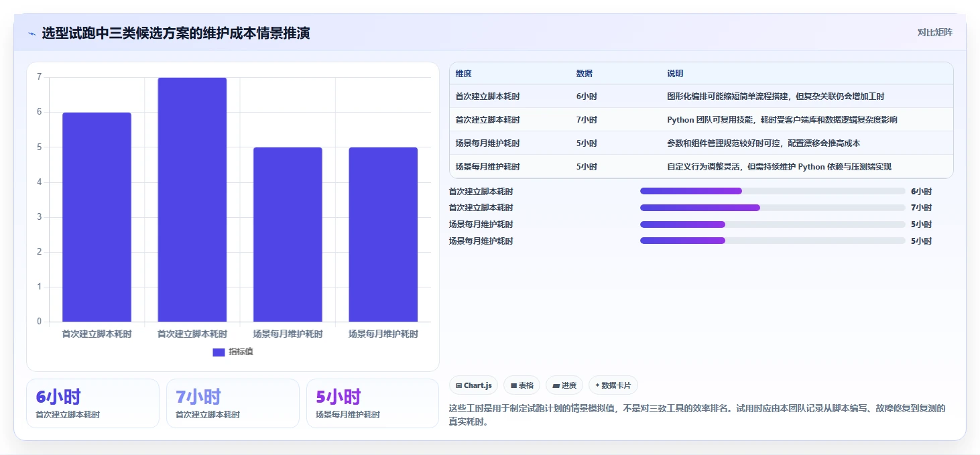Select the description starting with 参数和组件管理规范
The width and height of the screenshot is (980, 455).
click(x=763, y=143)
